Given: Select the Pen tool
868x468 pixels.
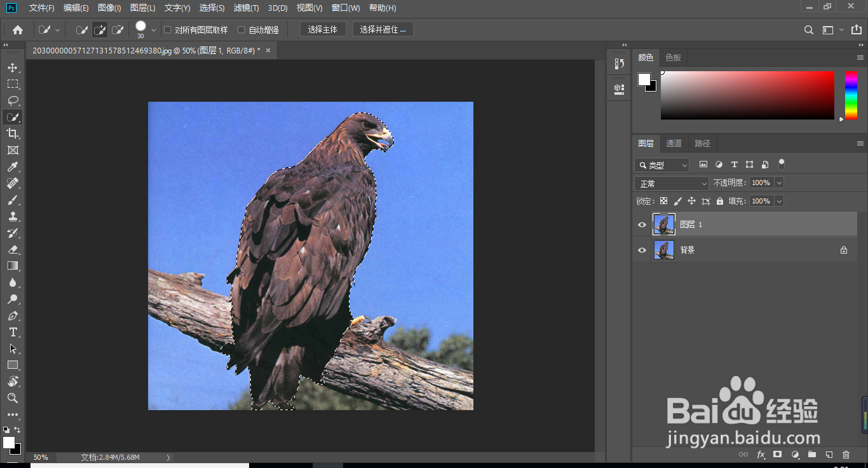Looking at the screenshot, I should tap(13, 315).
